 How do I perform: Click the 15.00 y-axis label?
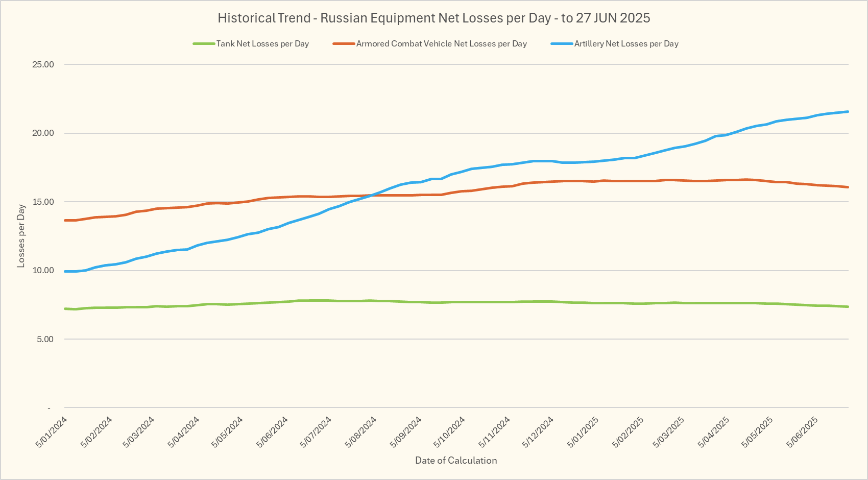pyautogui.click(x=43, y=202)
